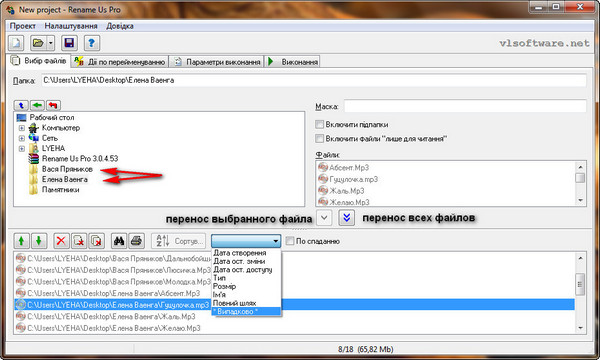Enable the По спаданню checkbox

click(x=290, y=241)
